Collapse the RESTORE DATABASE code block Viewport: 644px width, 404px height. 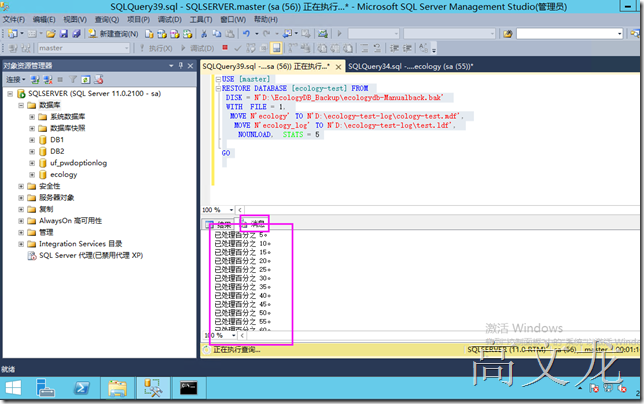[218, 89]
